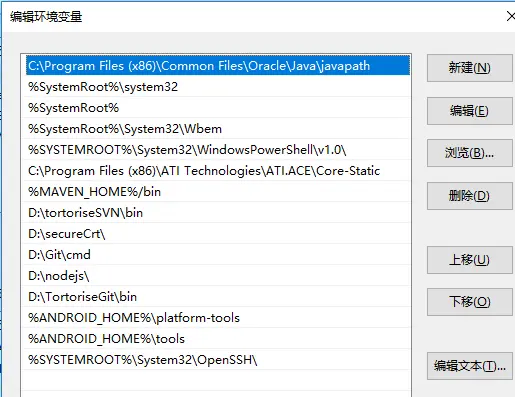
Task: Select the %SystemRoot%\system32 entry
Action: (218, 87)
